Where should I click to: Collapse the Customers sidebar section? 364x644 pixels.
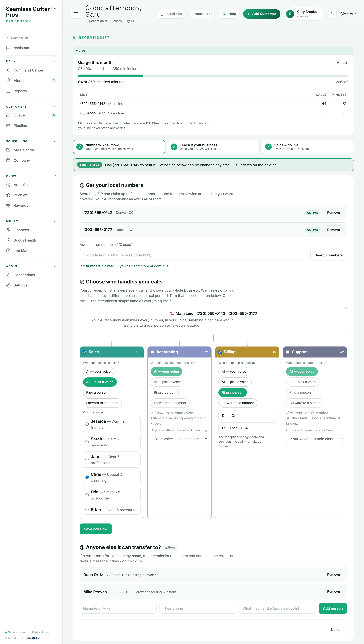(x=55, y=106)
